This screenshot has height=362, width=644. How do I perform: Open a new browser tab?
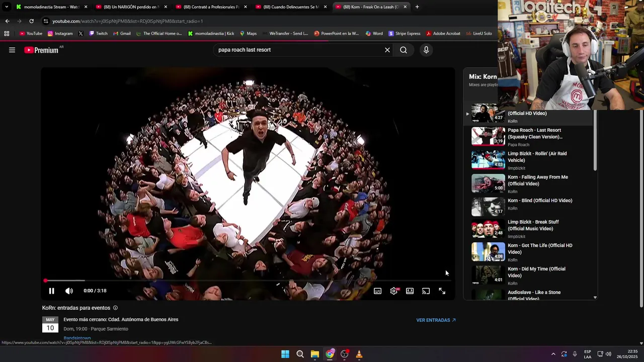tap(417, 7)
